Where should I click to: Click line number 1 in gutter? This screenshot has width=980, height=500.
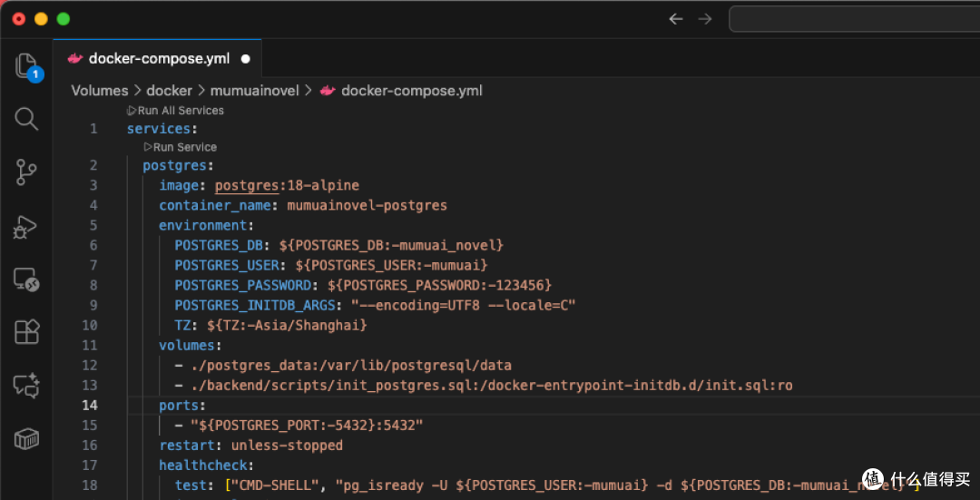(x=93, y=129)
